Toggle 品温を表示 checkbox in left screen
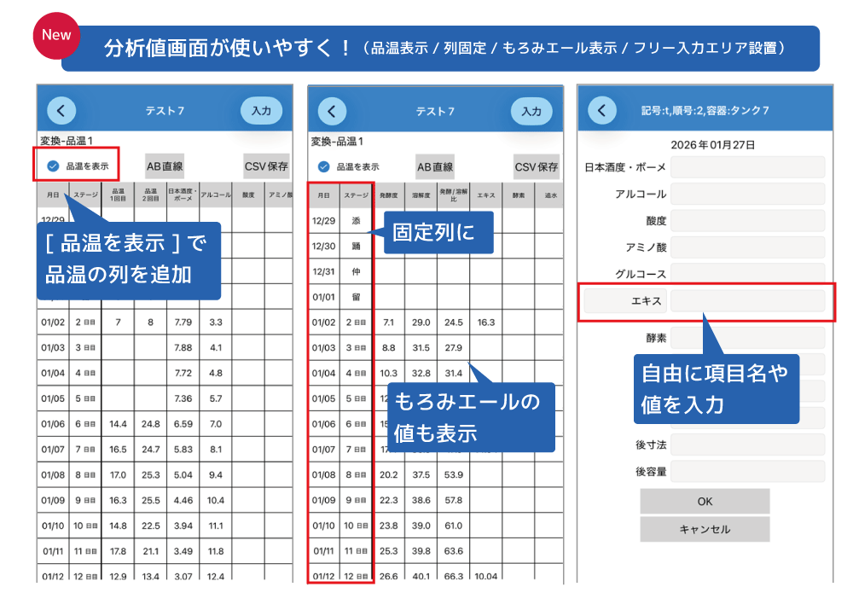 click(x=53, y=166)
